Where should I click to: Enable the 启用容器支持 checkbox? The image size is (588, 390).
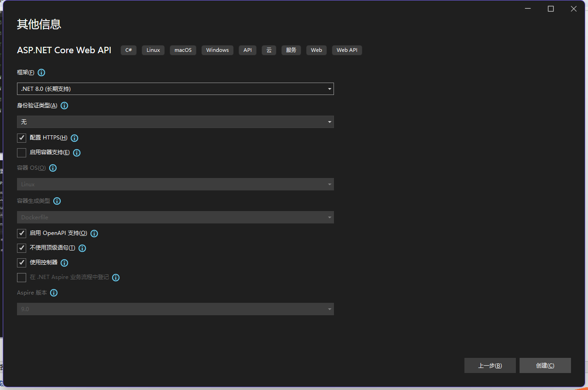pyautogui.click(x=22, y=153)
